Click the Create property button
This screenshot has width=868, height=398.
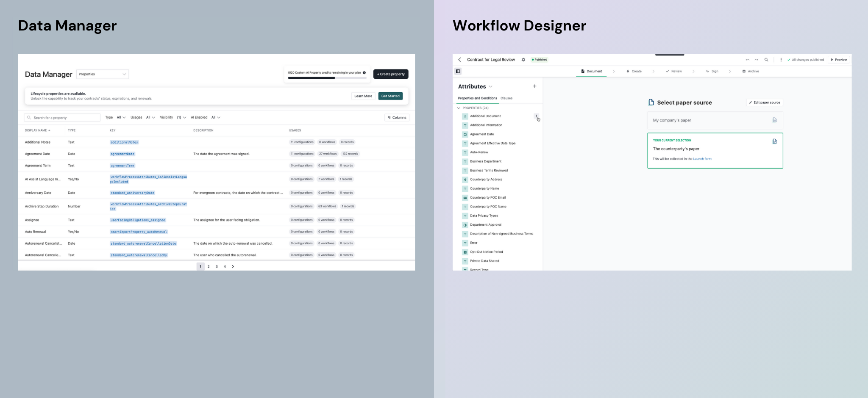(x=390, y=74)
